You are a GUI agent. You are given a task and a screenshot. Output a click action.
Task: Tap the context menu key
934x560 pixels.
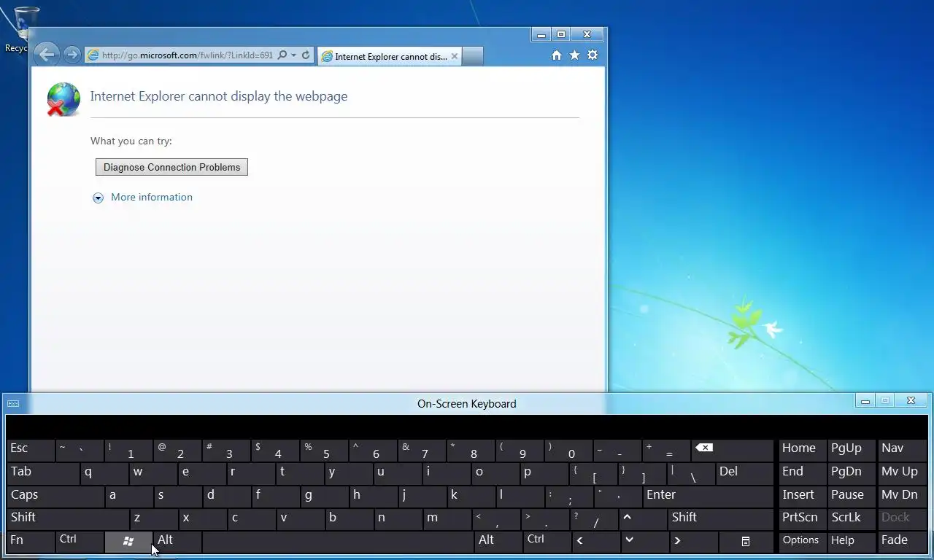[746, 542]
